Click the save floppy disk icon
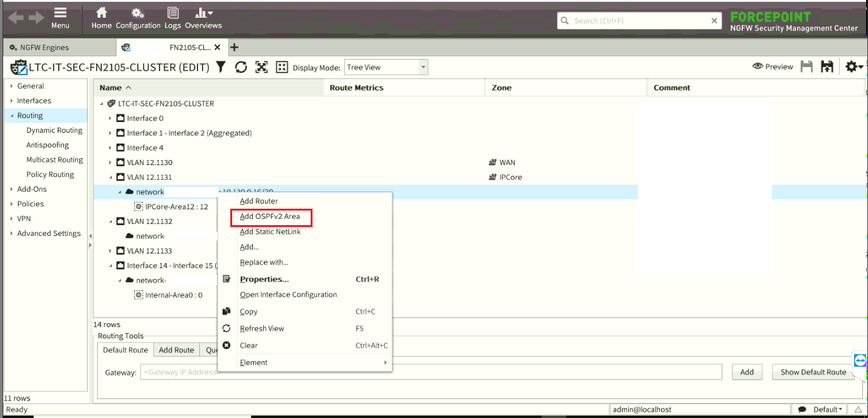Viewport: 868px width, 418px height. [807, 67]
